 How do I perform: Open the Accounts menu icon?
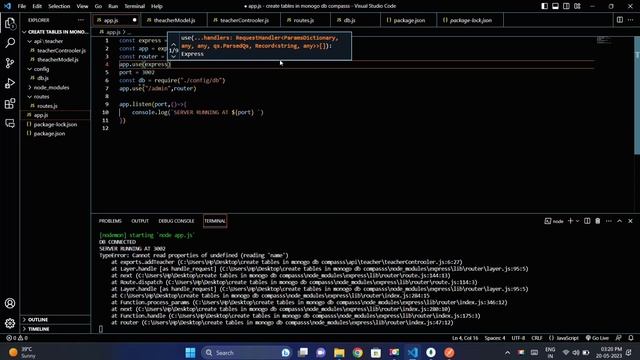[x=10, y=303]
